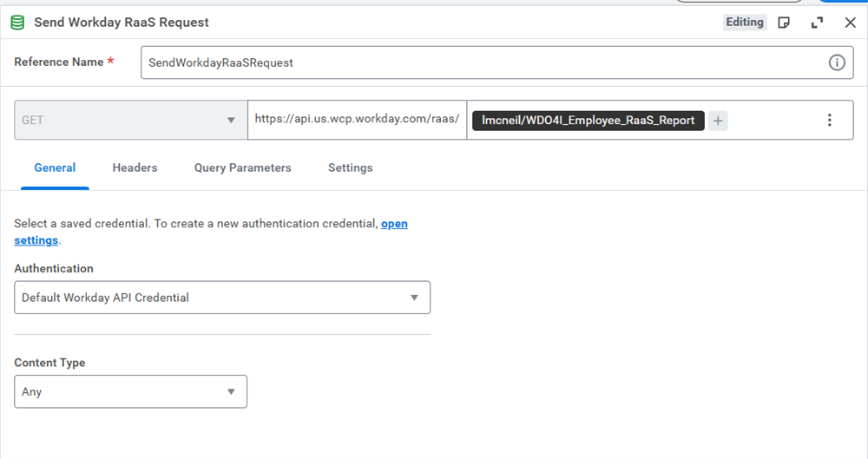868x459 pixels.
Task: Add a URL segment with the plus button
Action: [718, 121]
